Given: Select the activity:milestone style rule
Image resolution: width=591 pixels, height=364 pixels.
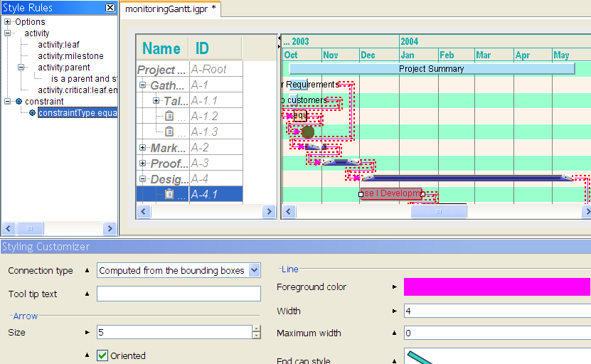Looking at the screenshot, I should pos(70,56).
